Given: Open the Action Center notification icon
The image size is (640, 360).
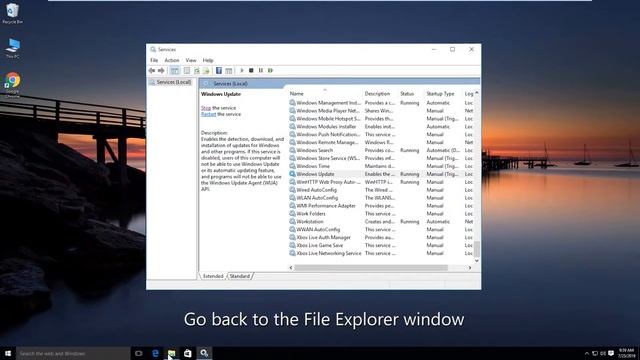Looking at the screenshot, I should click(x=611, y=353).
